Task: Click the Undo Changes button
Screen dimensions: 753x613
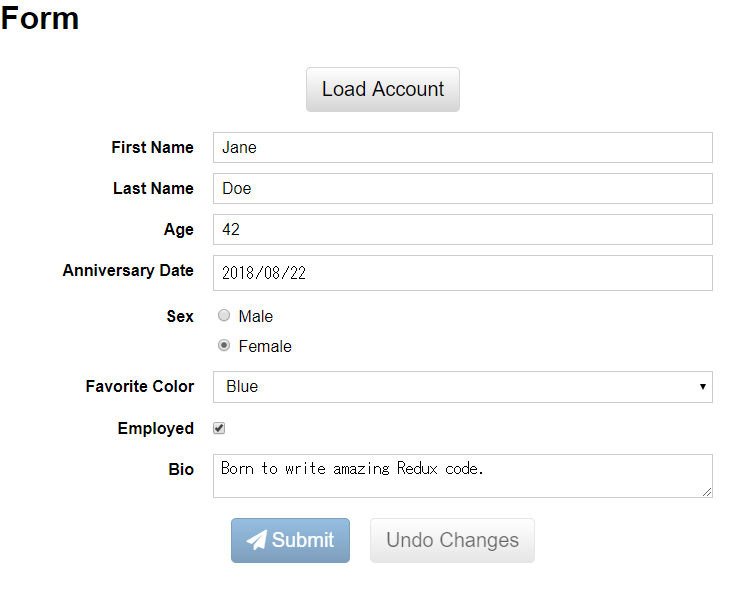Action: [452, 540]
